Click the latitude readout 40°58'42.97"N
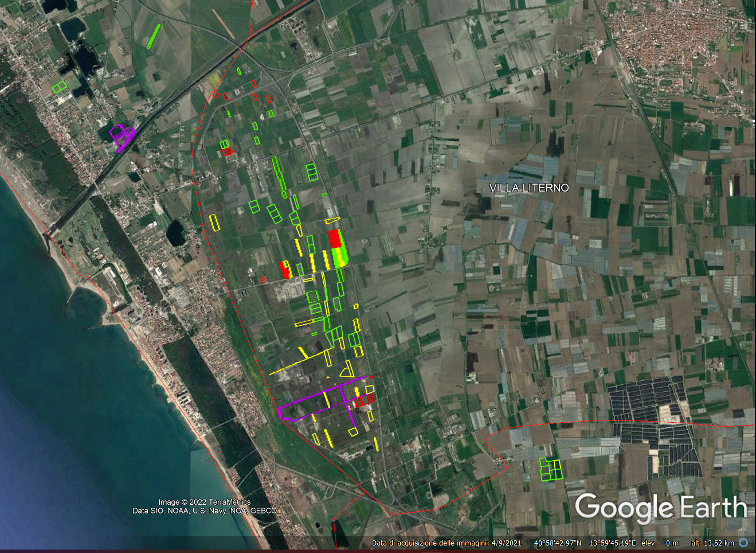 (x=557, y=543)
